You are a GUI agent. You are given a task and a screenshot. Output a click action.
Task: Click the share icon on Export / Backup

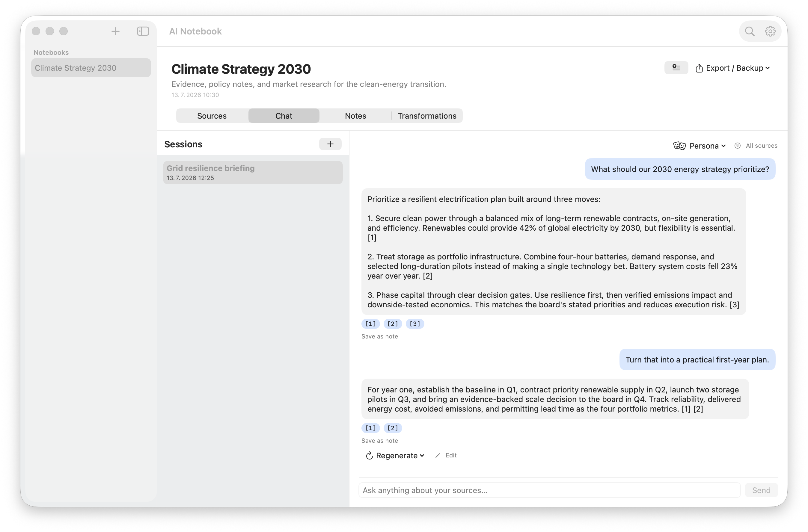[x=699, y=68]
